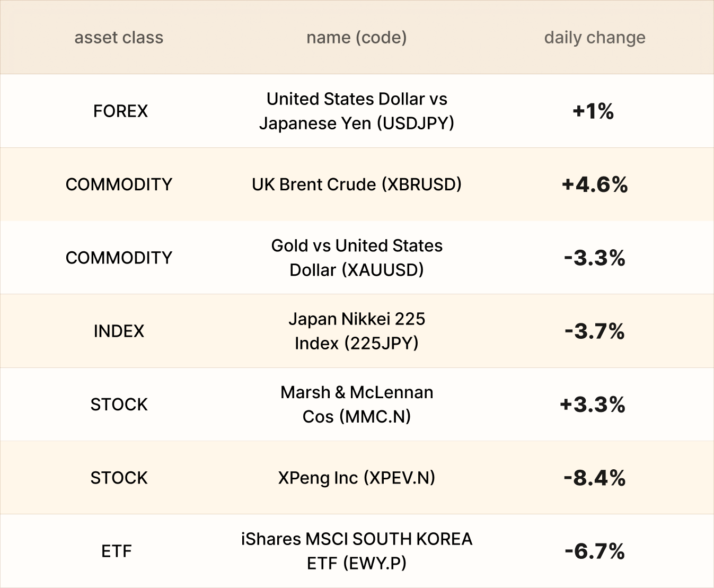Click the 'name (code)' column header
Viewport: 714px width, 588px height.
[356, 38]
